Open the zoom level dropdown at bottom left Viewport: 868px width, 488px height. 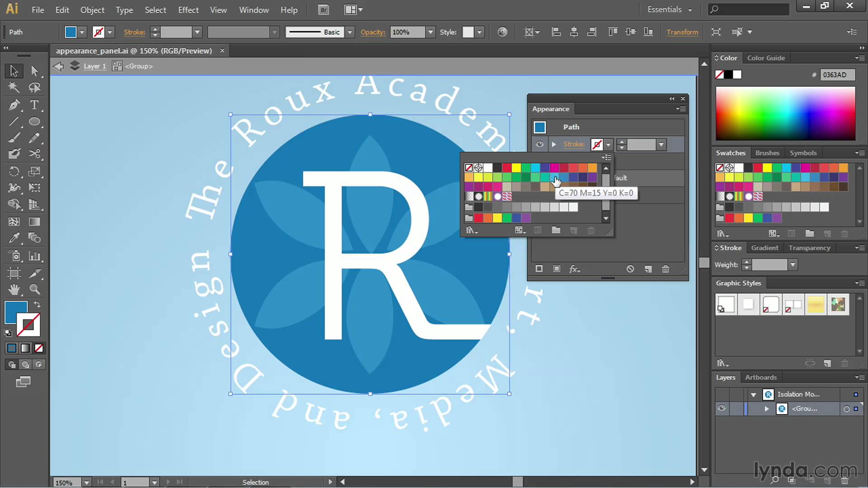tap(86, 482)
